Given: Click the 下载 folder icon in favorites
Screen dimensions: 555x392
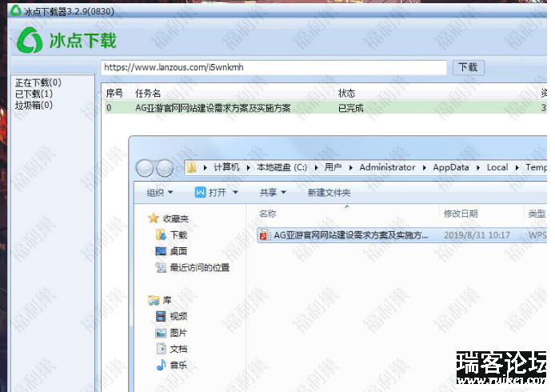Looking at the screenshot, I should coord(161,234).
